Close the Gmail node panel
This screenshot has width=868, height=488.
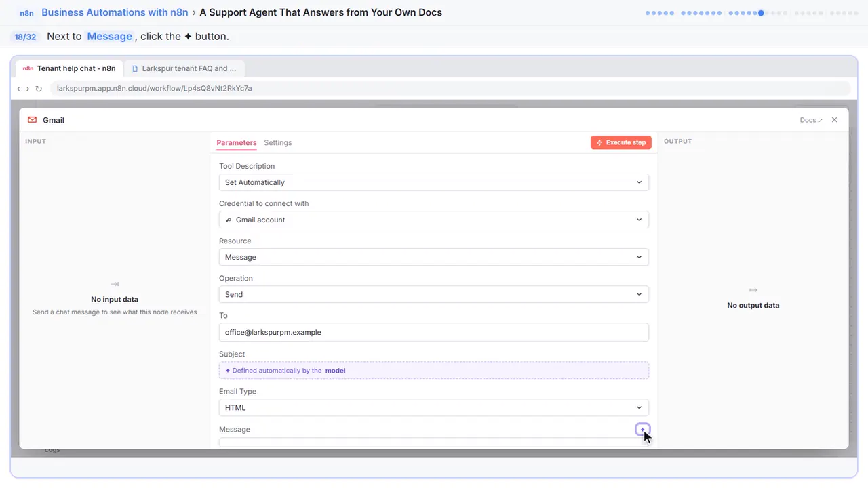point(835,120)
